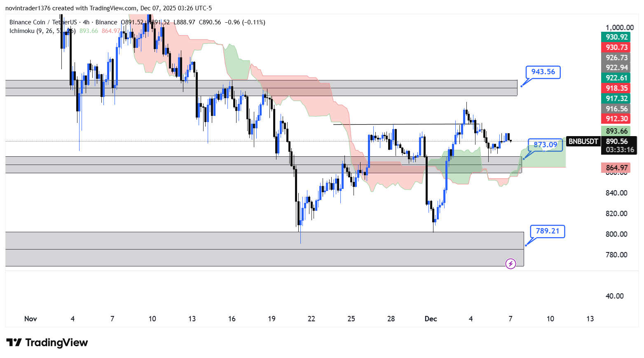The width and height of the screenshot is (644, 358).
Task: Click the Nov label on time axis
Action: click(30, 319)
